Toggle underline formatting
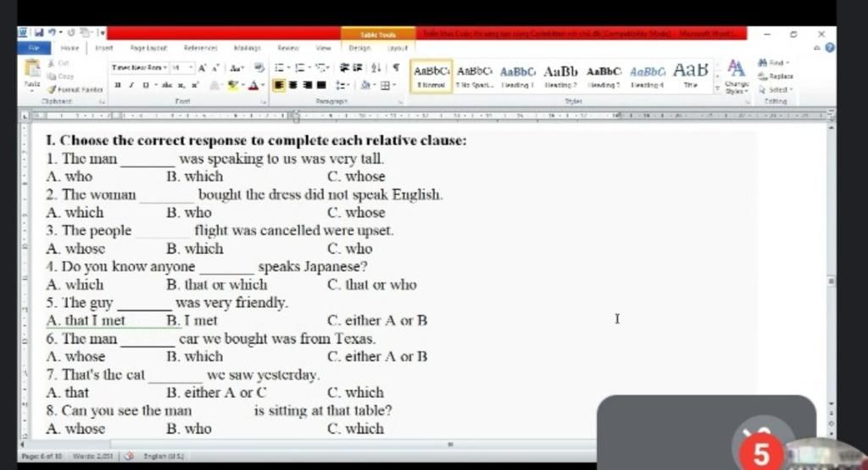868x470 pixels. 145,86
